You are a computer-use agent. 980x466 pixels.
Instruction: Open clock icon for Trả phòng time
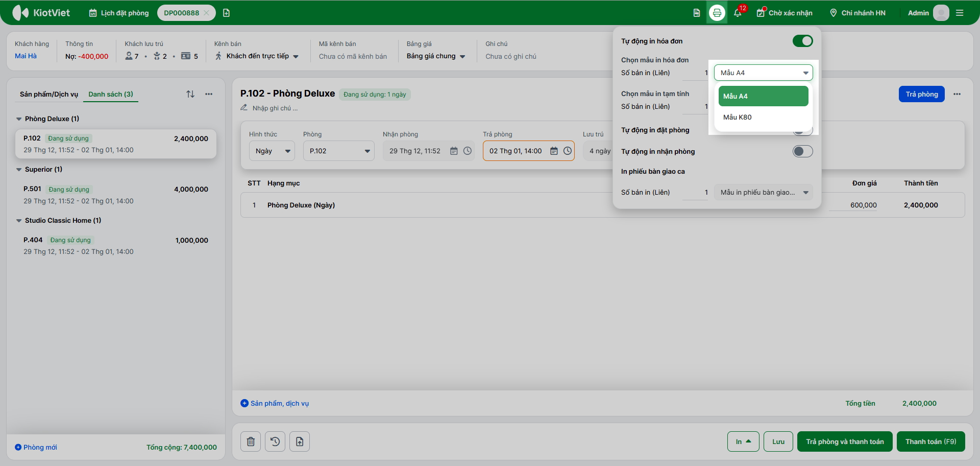tap(568, 151)
